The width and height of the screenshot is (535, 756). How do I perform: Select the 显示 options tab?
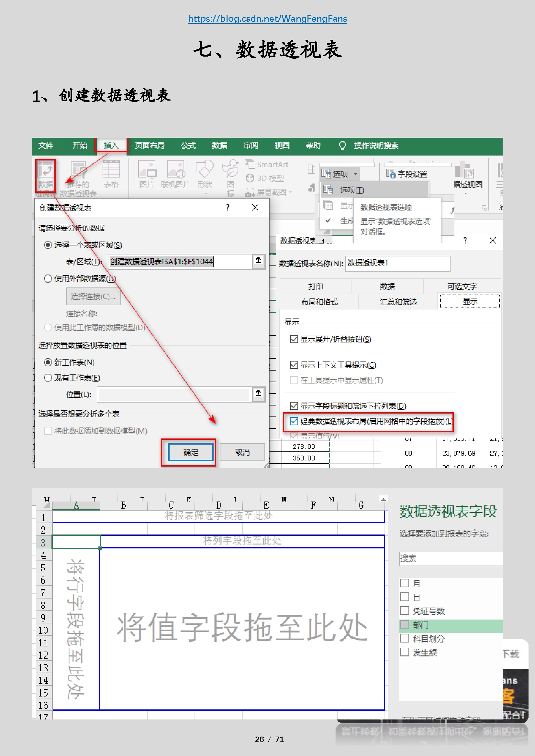point(470,301)
